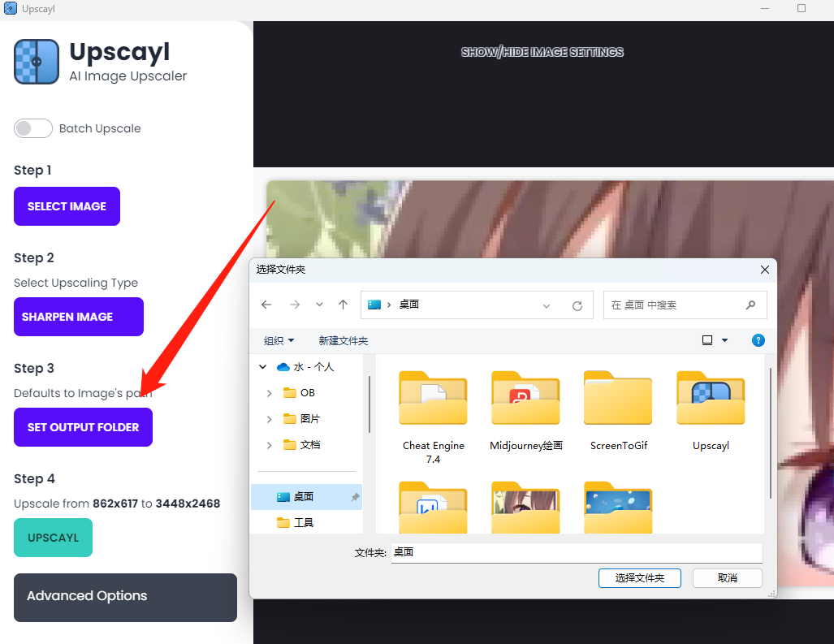Click the 在 桌面 中搜索 search field
The width and height of the screenshot is (834, 644).
click(x=685, y=305)
